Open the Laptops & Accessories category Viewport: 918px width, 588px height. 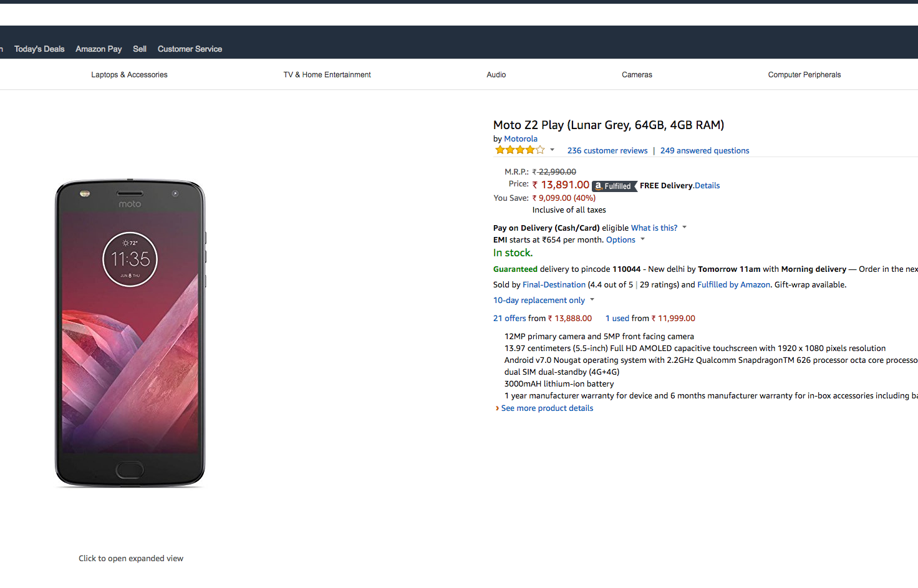pos(129,75)
